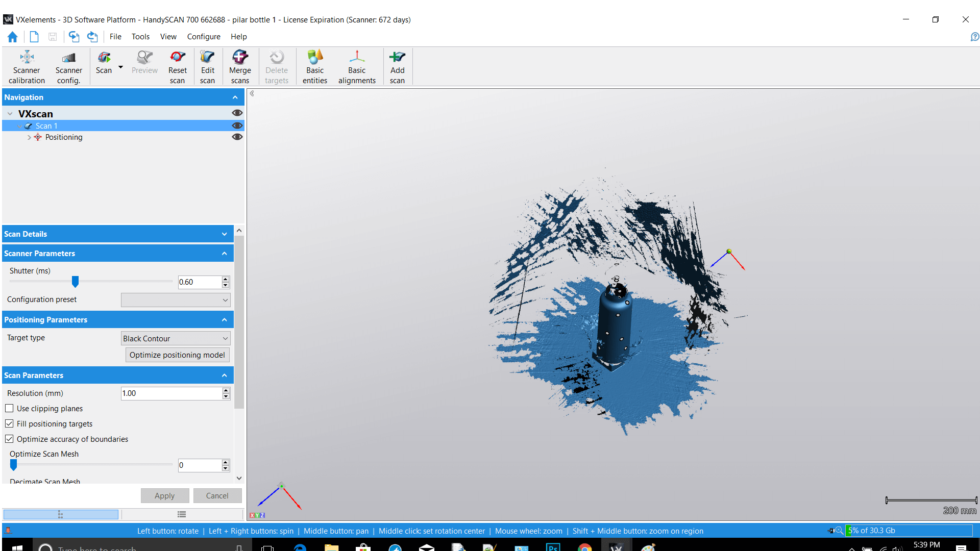
Task: Toggle Use clipping planes checkbox
Action: tap(10, 409)
